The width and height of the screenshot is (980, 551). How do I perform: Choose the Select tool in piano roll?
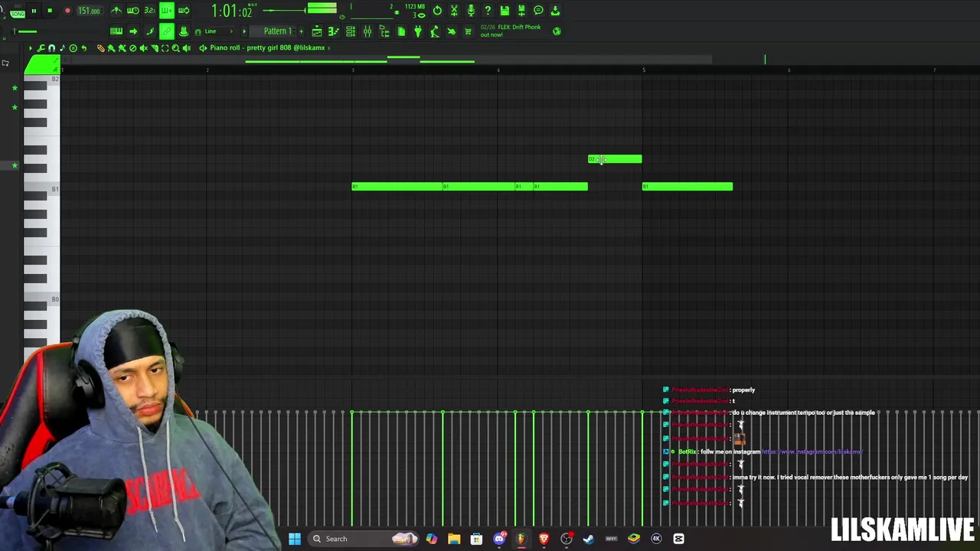[x=165, y=47]
